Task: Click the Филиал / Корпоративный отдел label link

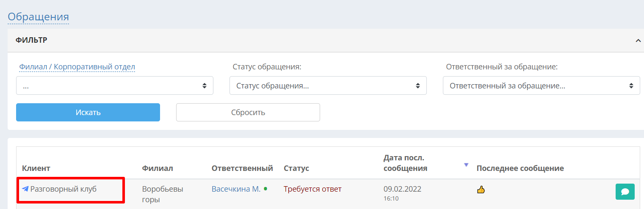Action: 77,66
